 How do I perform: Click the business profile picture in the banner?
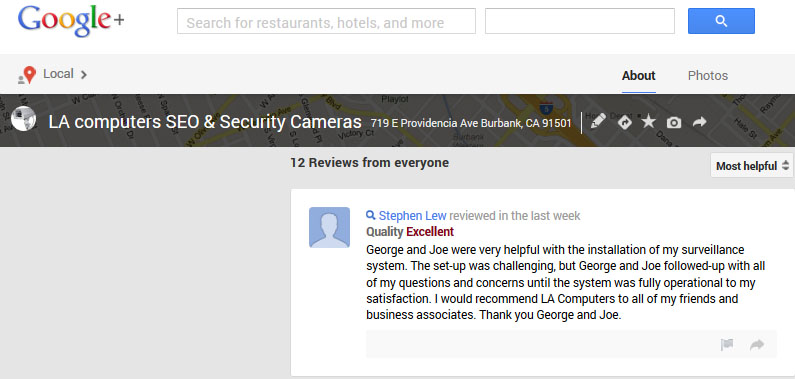23,119
